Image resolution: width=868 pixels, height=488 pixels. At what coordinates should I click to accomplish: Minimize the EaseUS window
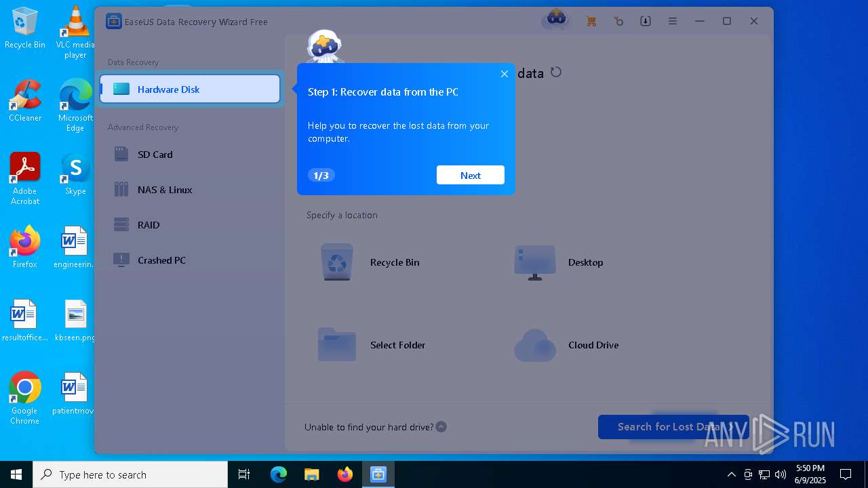click(x=700, y=22)
